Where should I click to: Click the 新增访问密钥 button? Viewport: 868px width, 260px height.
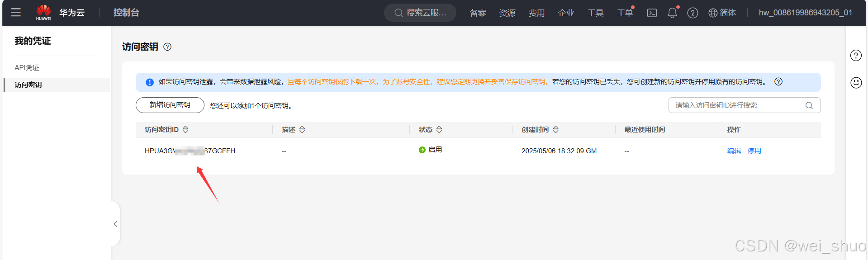pos(170,105)
